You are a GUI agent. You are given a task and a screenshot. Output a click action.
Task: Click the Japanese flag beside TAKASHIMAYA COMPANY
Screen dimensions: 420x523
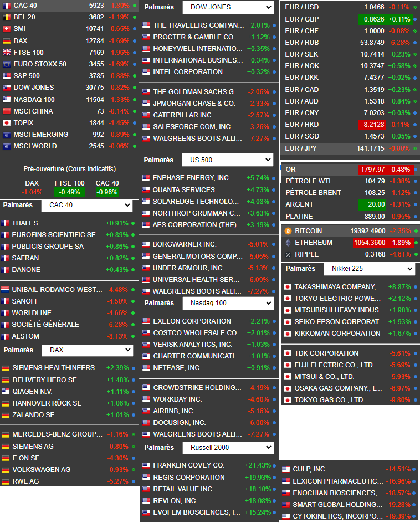pyautogui.click(x=288, y=287)
